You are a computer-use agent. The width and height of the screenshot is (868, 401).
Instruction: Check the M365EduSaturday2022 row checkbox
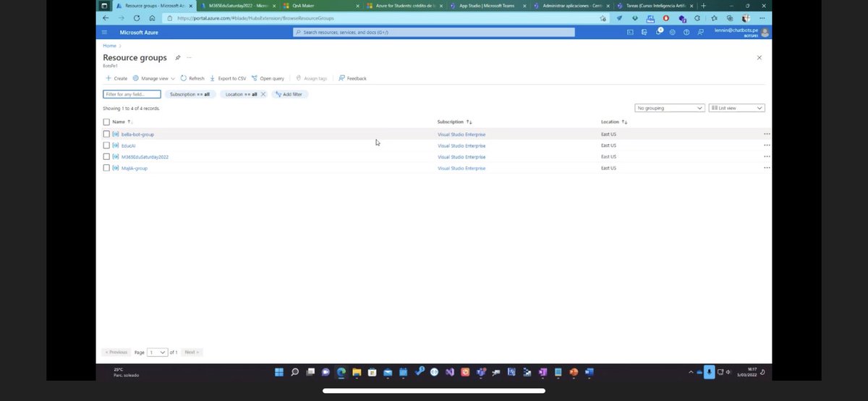106,156
